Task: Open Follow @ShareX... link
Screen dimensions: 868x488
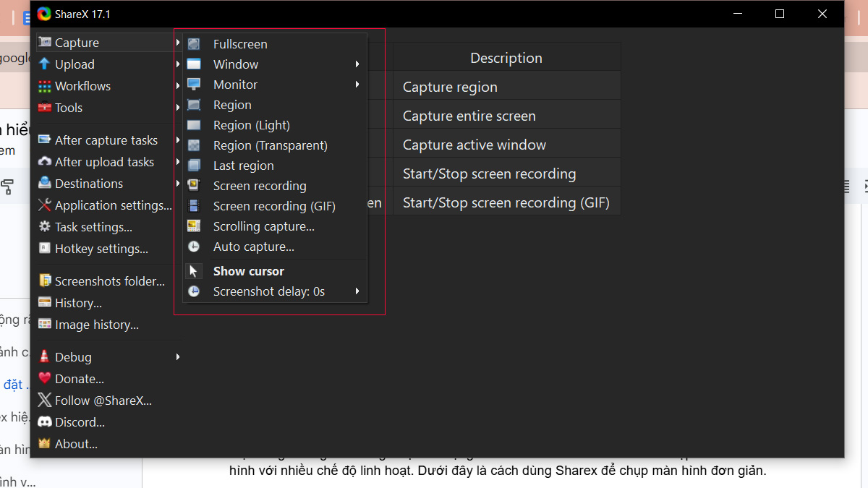Action: tap(109, 401)
